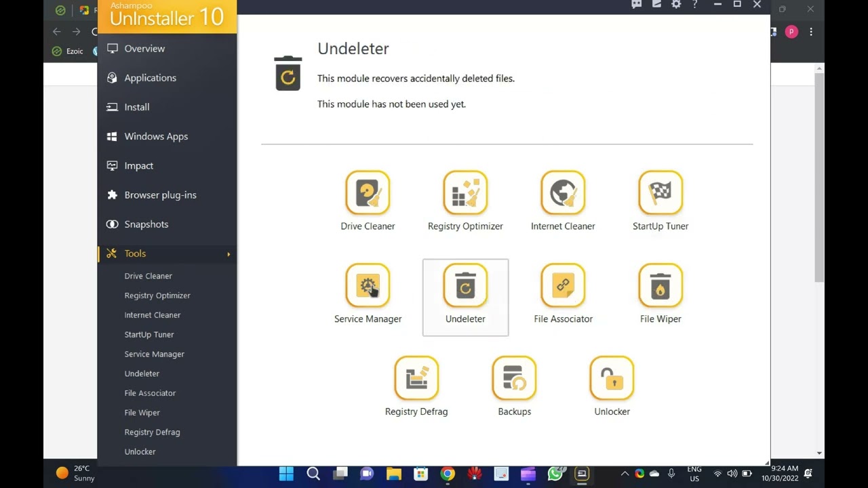Select Registry Defrag in Tools submenu
This screenshot has height=488, width=868.
click(x=152, y=432)
